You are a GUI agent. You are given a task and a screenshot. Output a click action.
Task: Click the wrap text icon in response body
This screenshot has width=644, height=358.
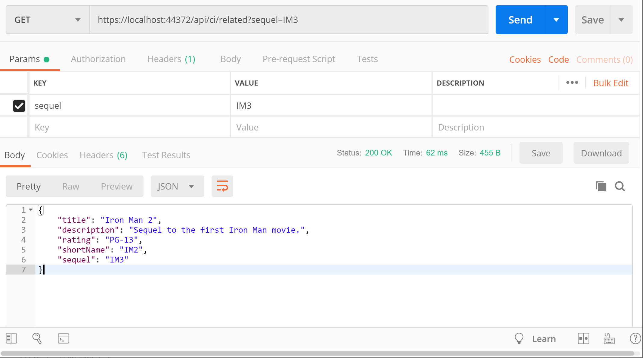pos(222,186)
